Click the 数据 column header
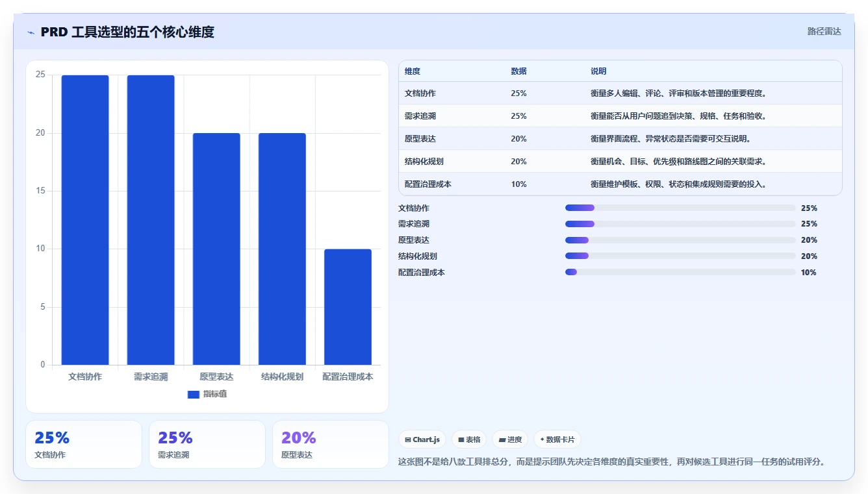Image resolution: width=868 pixels, height=494 pixels. [x=518, y=71]
